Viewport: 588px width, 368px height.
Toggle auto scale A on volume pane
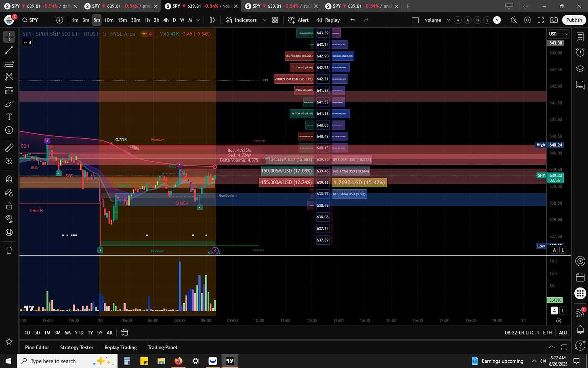click(x=554, y=311)
